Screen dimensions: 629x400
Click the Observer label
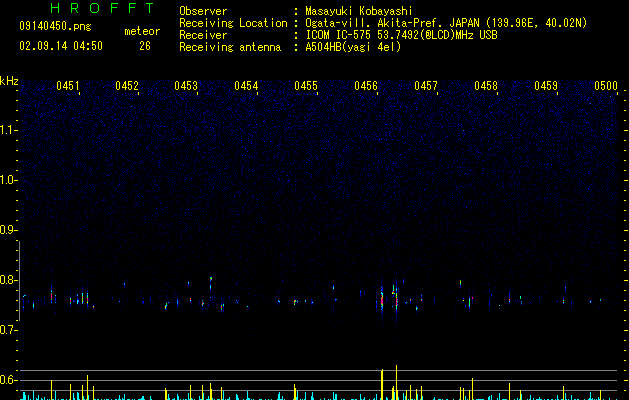coord(203,11)
